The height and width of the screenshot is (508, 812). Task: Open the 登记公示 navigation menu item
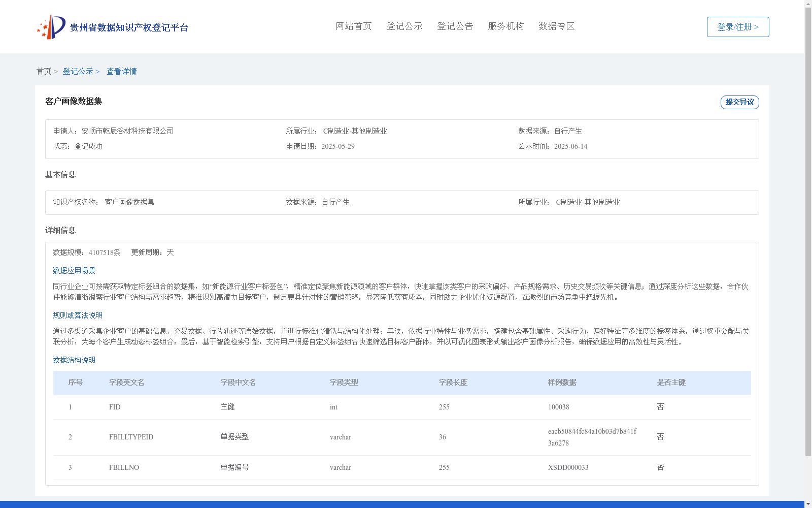[404, 26]
